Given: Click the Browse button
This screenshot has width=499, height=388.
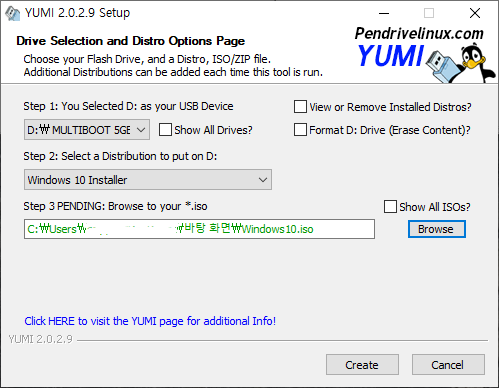Looking at the screenshot, I should [x=437, y=229].
